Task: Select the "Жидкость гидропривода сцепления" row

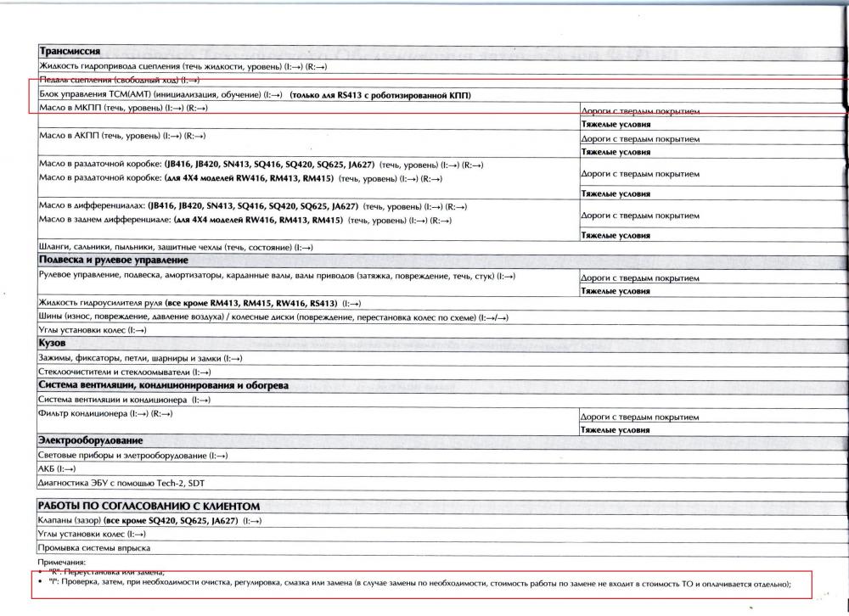Action: click(189, 65)
